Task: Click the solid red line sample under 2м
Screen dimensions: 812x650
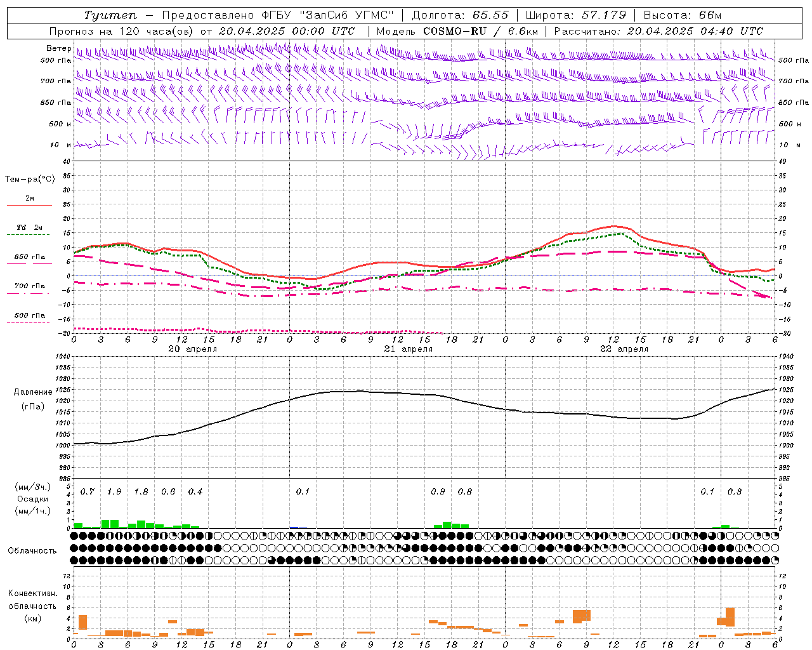Action: [x=29, y=205]
